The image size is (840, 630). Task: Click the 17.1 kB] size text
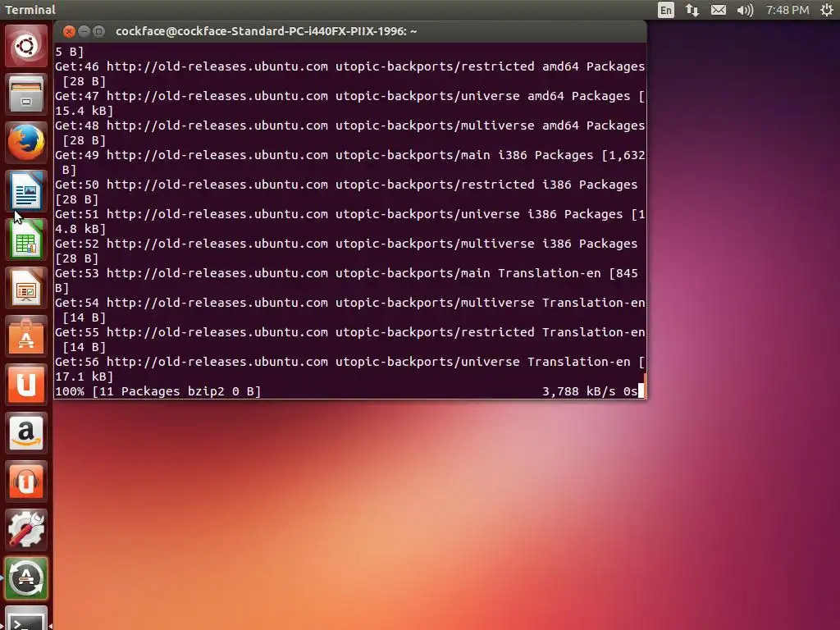(84, 377)
